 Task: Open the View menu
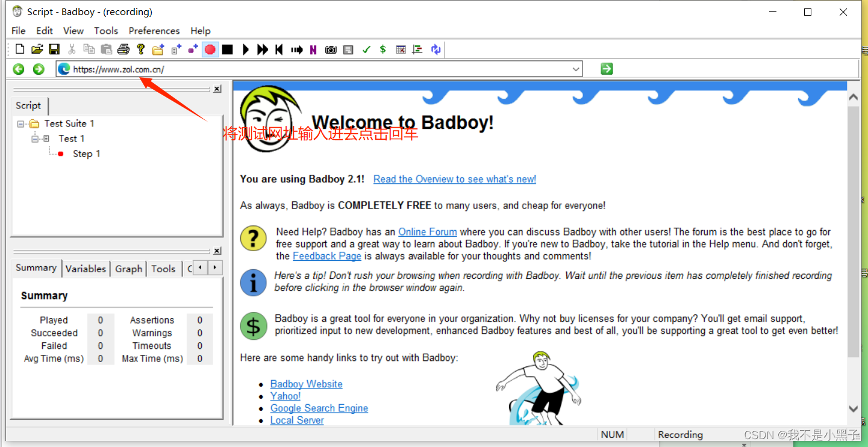pos(73,31)
